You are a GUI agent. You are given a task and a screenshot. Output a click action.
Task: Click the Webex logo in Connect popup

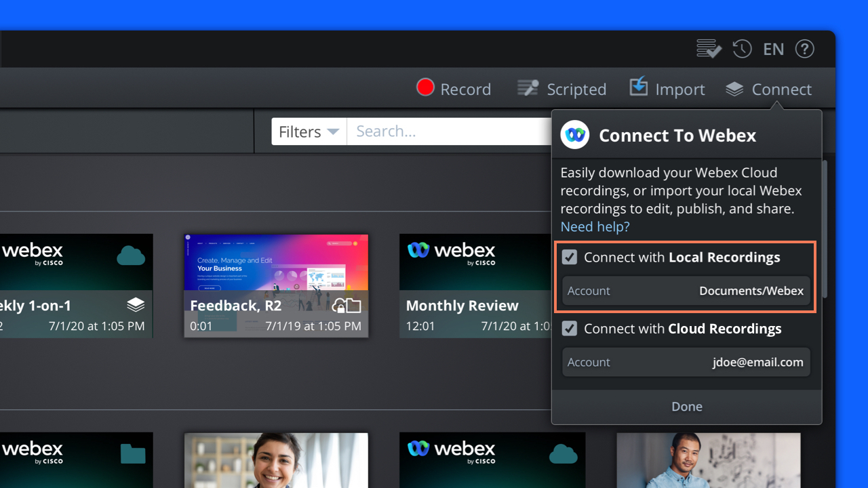(575, 135)
